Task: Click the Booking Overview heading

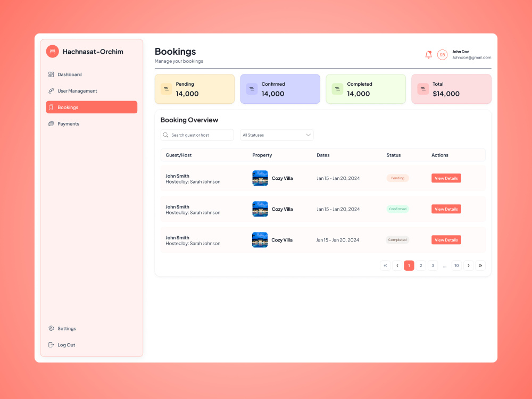Action: click(x=189, y=120)
